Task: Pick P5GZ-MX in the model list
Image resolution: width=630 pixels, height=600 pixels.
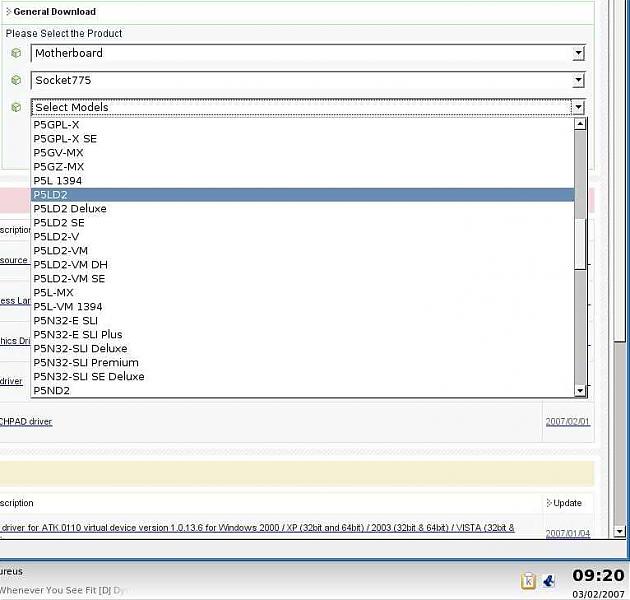Action: 59,167
